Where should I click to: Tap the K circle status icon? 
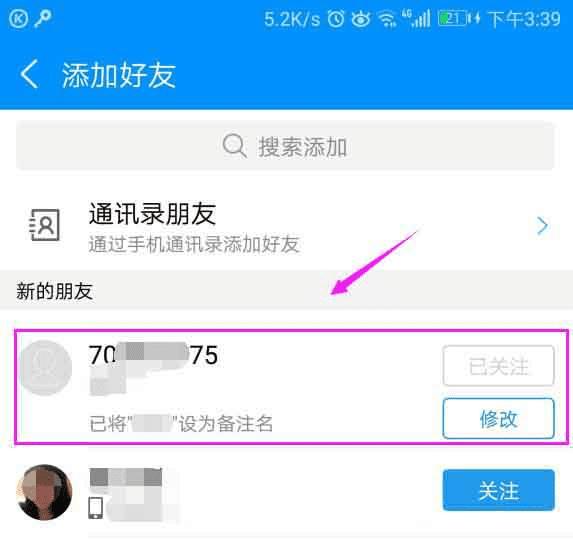18,19
